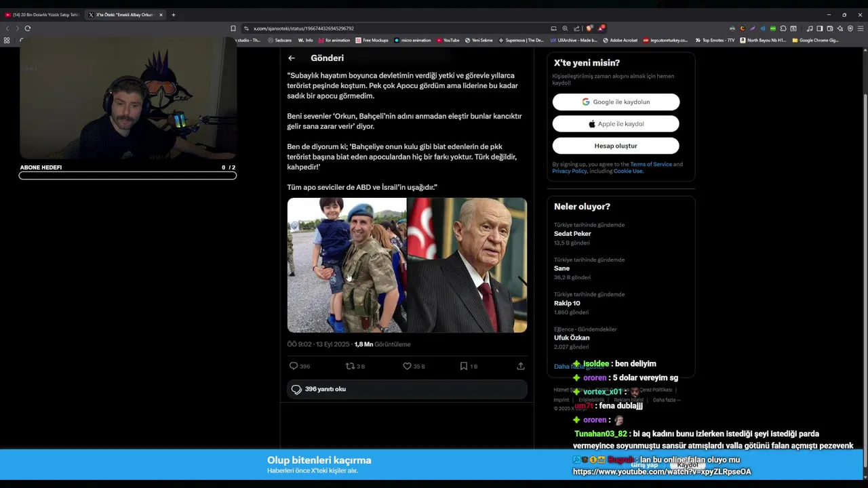Switch to the YouTube 20 Bin Dolarlık tab

(x=42, y=15)
